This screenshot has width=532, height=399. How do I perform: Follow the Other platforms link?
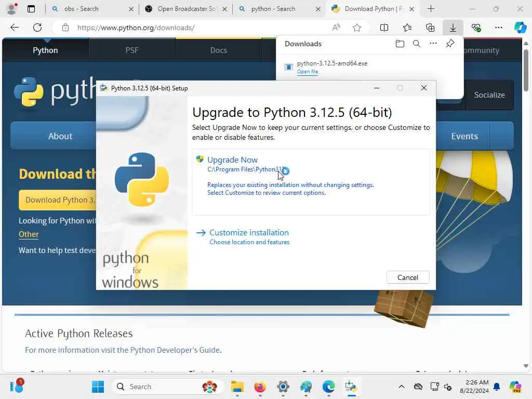pos(29,234)
